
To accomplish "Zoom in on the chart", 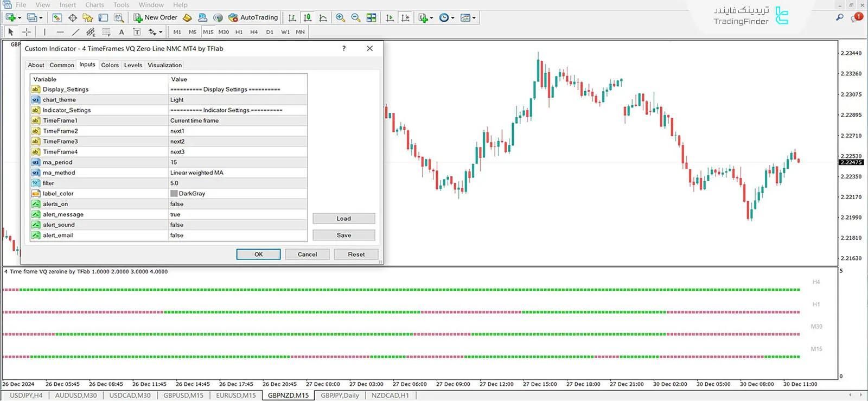I will pos(340,17).
